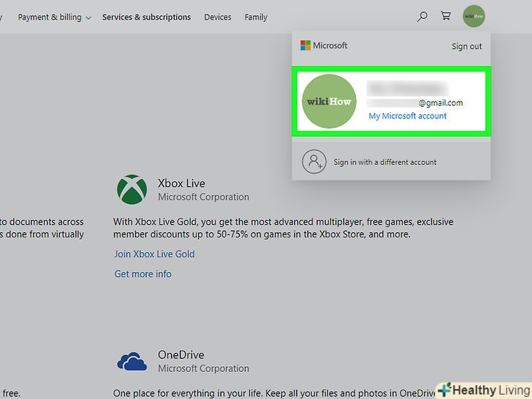Click the large wikiHow account picture
This screenshot has width=532, height=399.
coord(329,102)
